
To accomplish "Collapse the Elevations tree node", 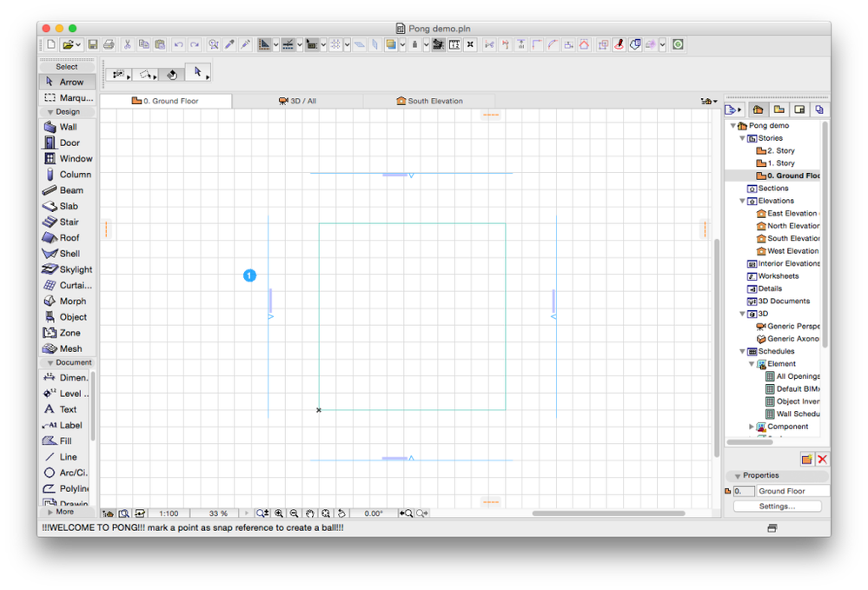I will coord(742,201).
